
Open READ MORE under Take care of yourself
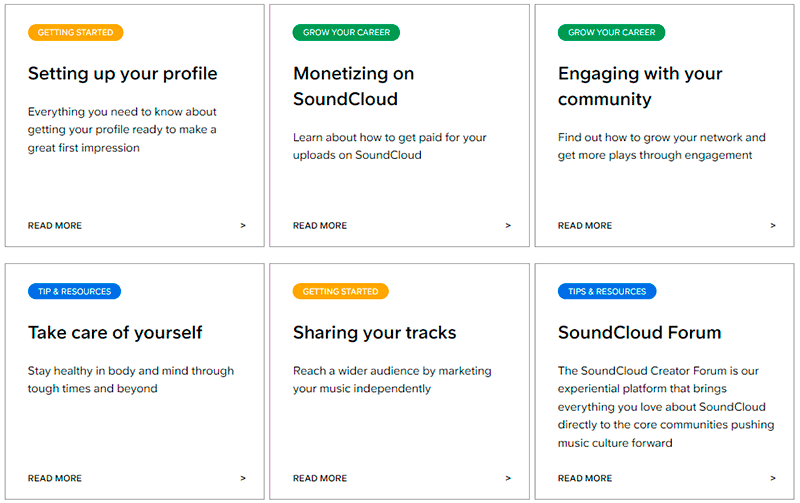click(x=55, y=479)
